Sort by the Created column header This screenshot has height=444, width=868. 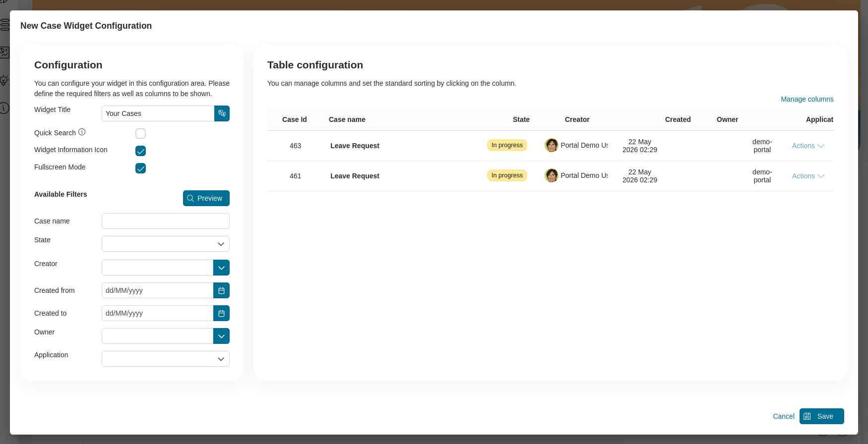tap(678, 119)
